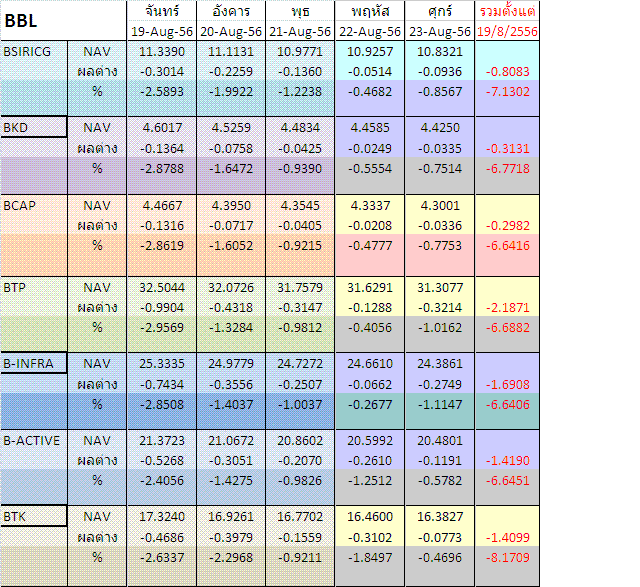Select BCAP total percent -6.6416

[507, 245]
